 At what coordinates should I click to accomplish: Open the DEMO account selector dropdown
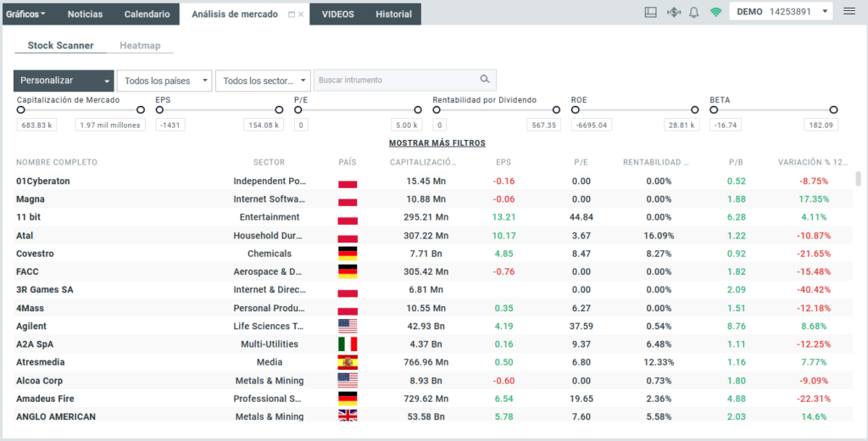coord(781,12)
